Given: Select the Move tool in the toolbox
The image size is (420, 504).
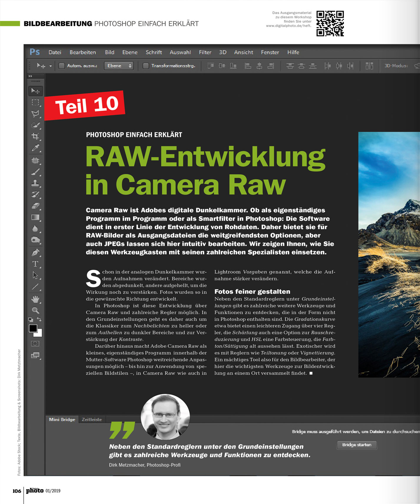Looking at the screenshot, I should click(x=35, y=91).
